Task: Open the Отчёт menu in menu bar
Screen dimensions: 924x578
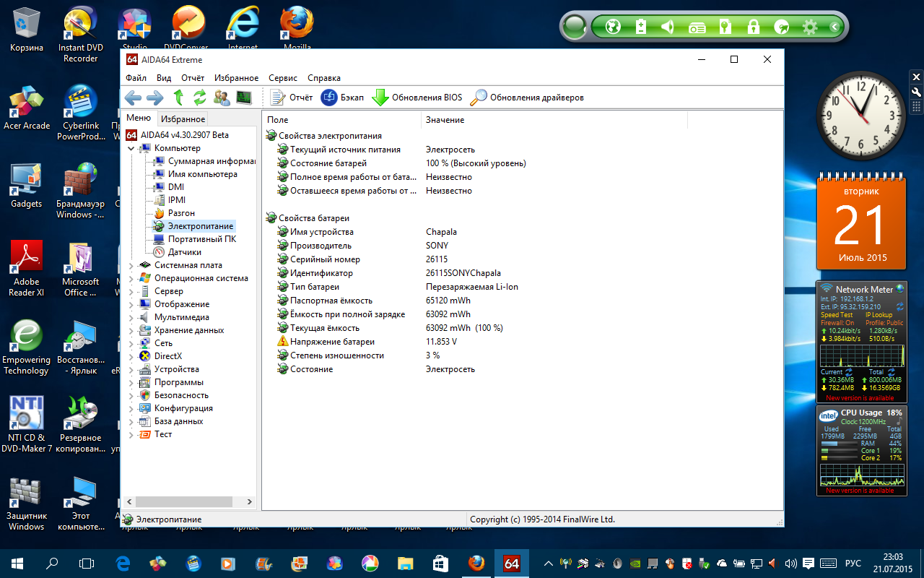Action: (x=193, y=78)
